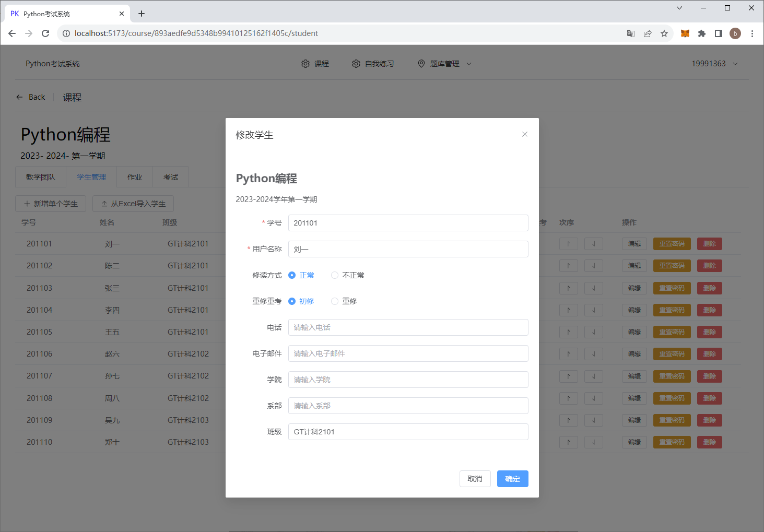
Task: Choose the 重修 radio option
Action: (x=344, y=301)
